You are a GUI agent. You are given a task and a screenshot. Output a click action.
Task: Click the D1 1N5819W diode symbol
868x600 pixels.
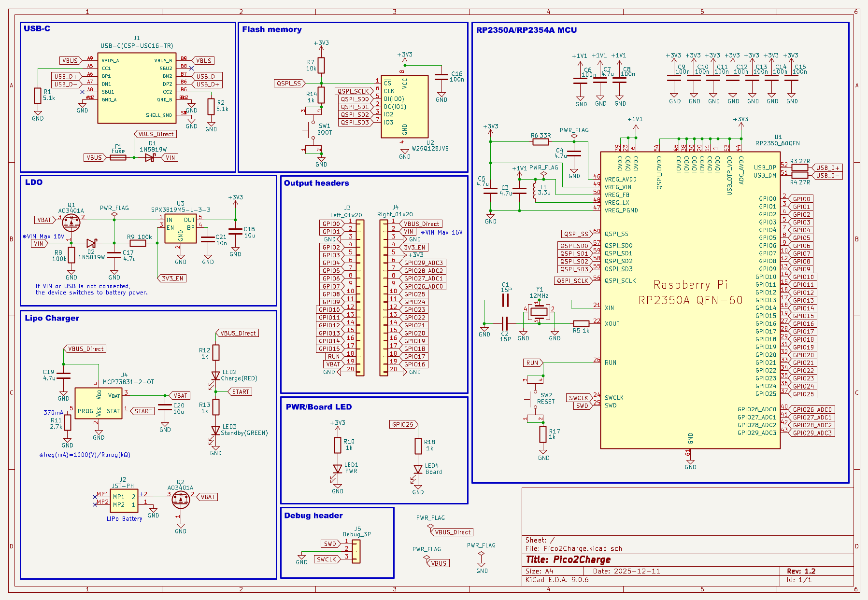click(150, 157)
